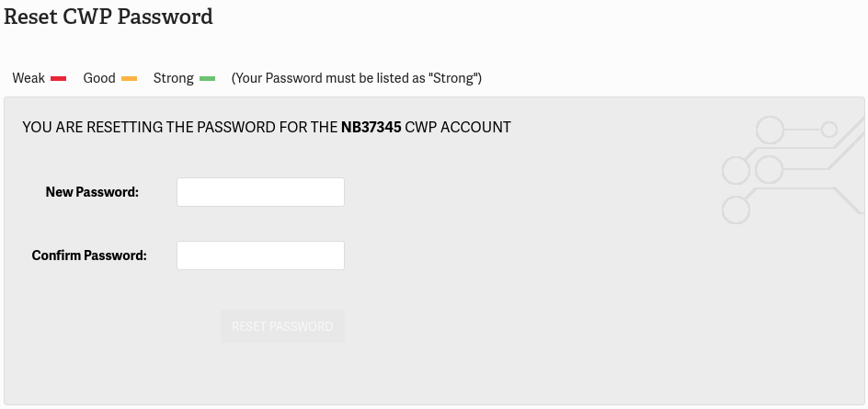Click the Strong label in the legend
868x409 pixels.
tap(173, 78)
